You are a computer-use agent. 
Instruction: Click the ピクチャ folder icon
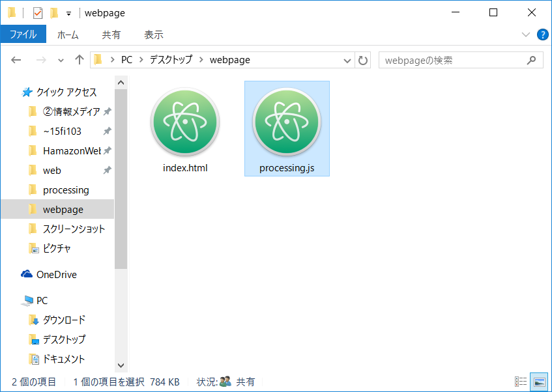[33, 249]
